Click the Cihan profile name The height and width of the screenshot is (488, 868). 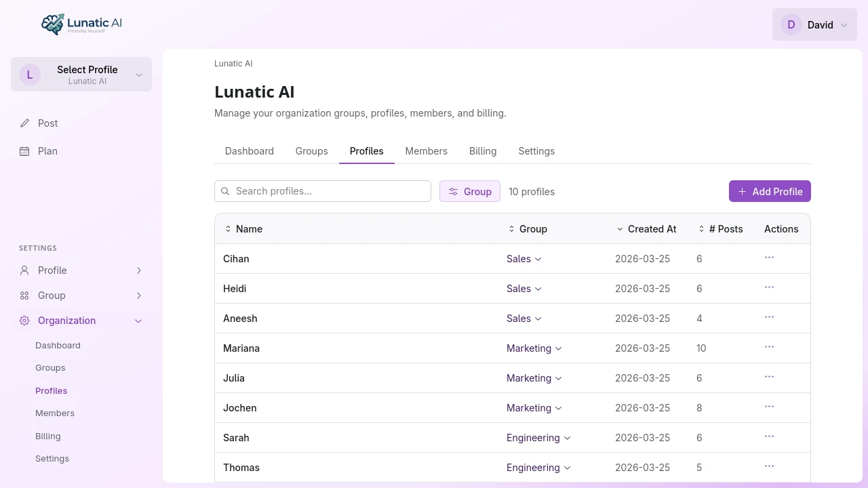tap(236, 259)
